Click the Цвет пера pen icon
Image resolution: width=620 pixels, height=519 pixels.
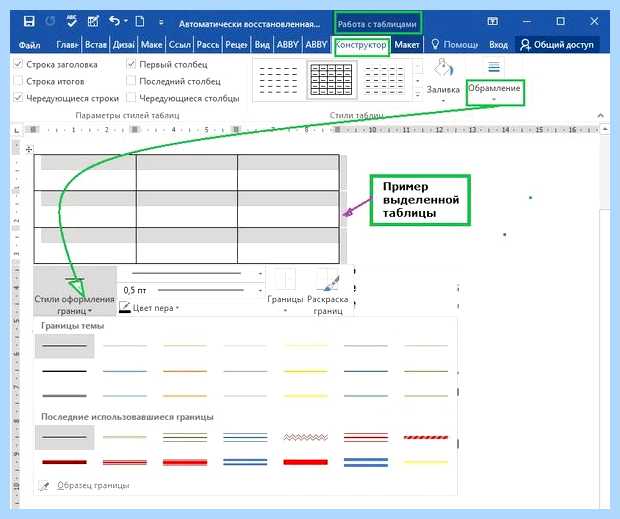click(x=125, y=307)
